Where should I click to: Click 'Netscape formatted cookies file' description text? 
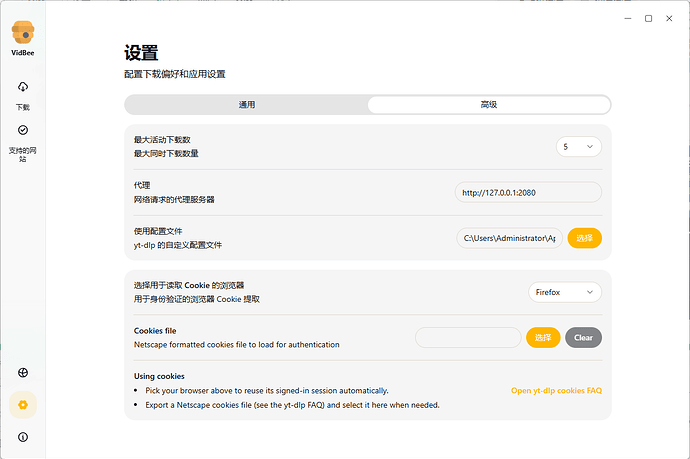[237, 345]
